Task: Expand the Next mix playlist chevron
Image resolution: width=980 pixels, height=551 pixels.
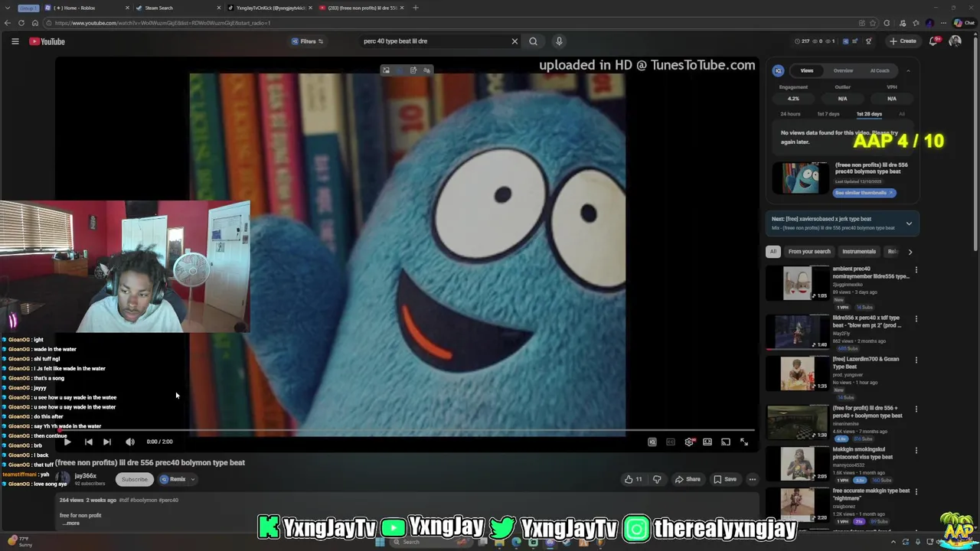Action: 909,223
